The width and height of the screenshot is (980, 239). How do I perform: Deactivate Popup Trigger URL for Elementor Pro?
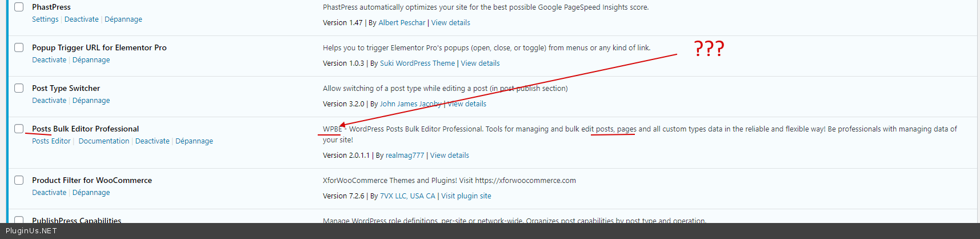49,60
